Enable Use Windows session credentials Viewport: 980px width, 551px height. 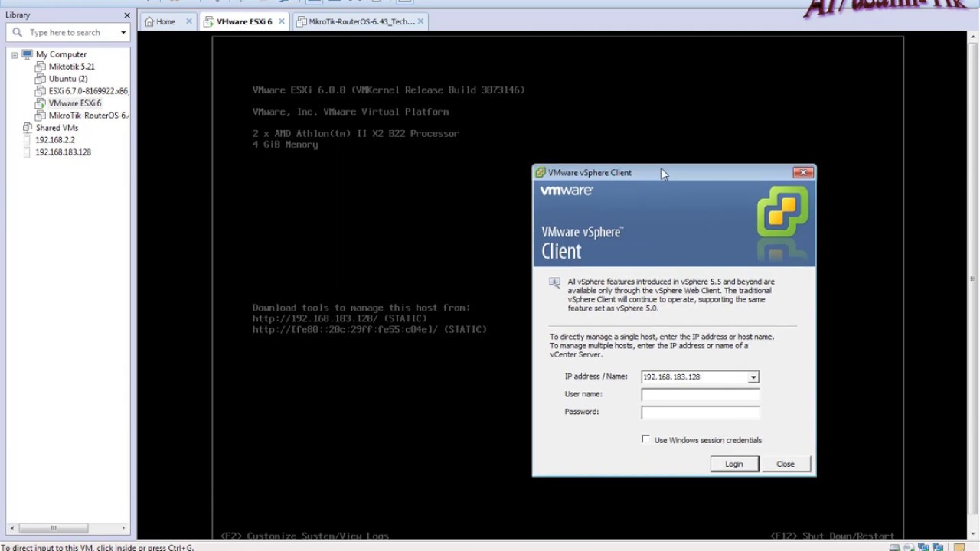[x=645, y=439]
